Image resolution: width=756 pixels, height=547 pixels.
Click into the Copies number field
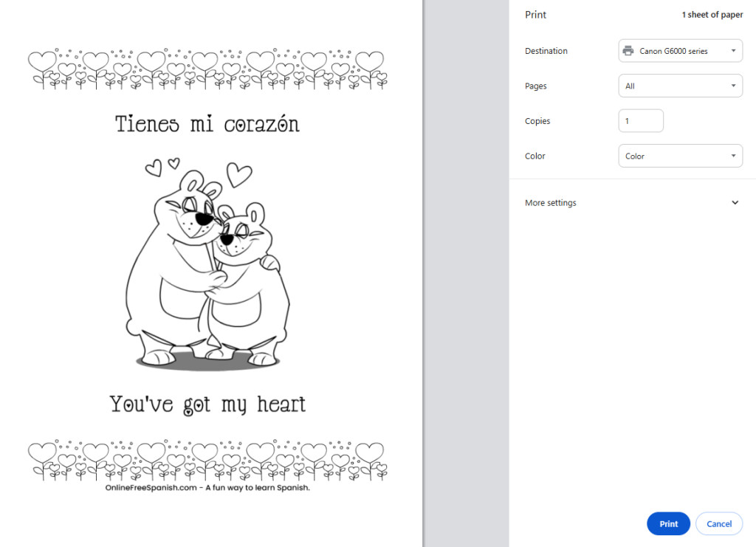click(x=640, y=121)
